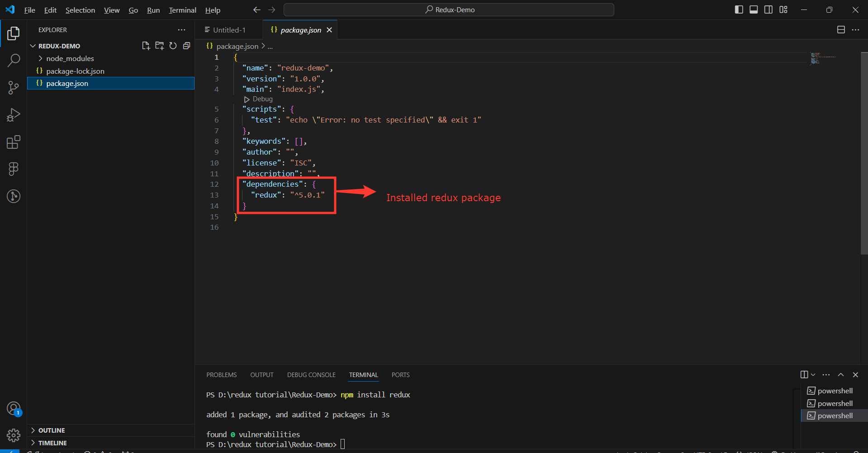Switch to the Untitled-1 editor tab
Screen dimensions: 868x453
tap(229, 30)
